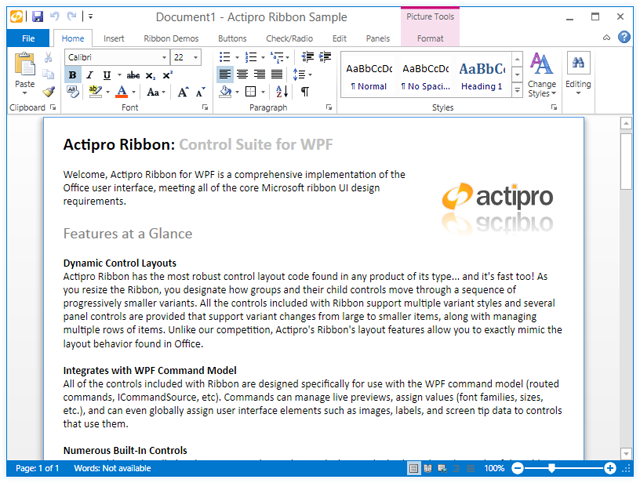This screenshot has height=483, width=640.
Task: Click the scroll down arrow of document
Action: pos(626,453)
